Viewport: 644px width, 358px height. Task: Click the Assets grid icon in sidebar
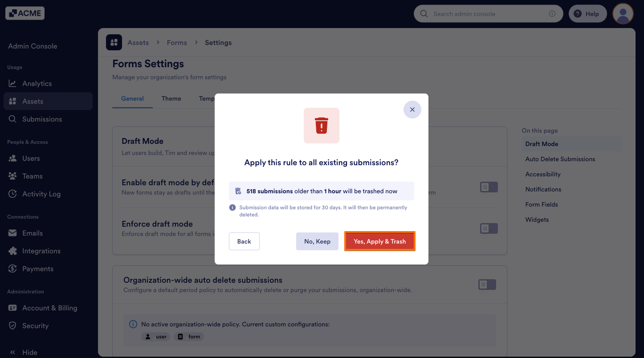12,101
